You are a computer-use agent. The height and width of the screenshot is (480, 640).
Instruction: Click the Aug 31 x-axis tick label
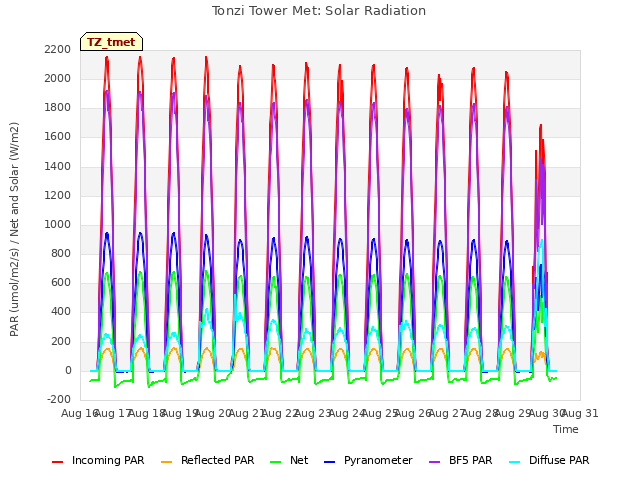[x=581, y=413]
